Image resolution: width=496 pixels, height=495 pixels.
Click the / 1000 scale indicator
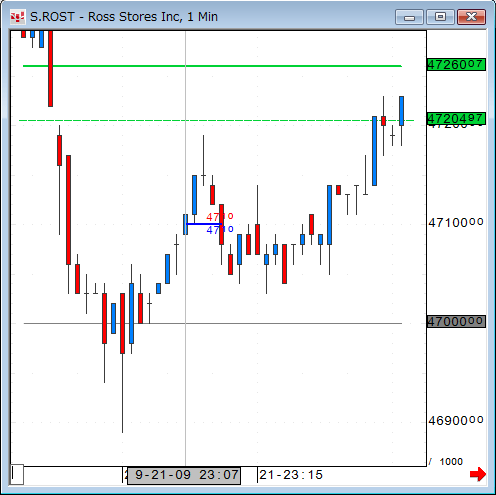tap(446, 462)
